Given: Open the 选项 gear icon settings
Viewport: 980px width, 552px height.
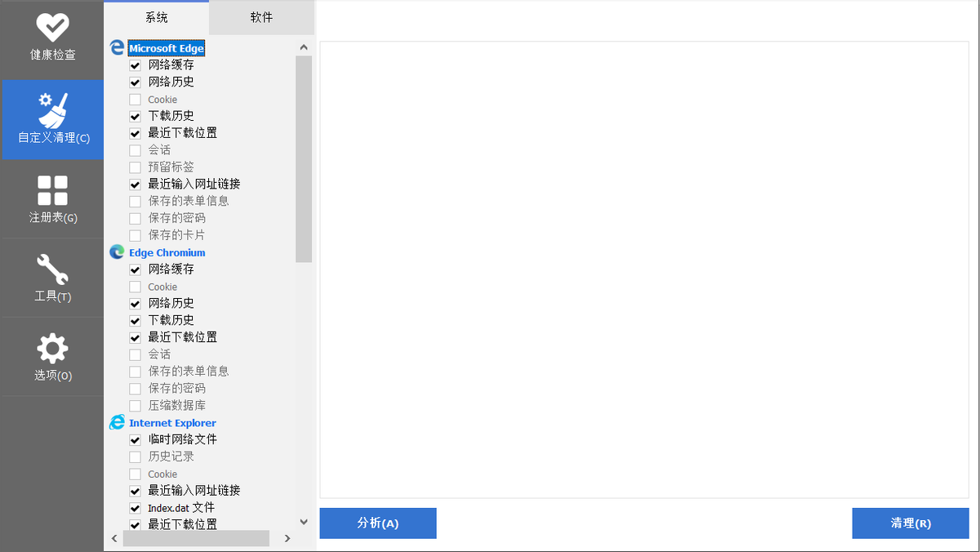Looking at the screenshot, I should pyautogui.click(x=51, y=356).
